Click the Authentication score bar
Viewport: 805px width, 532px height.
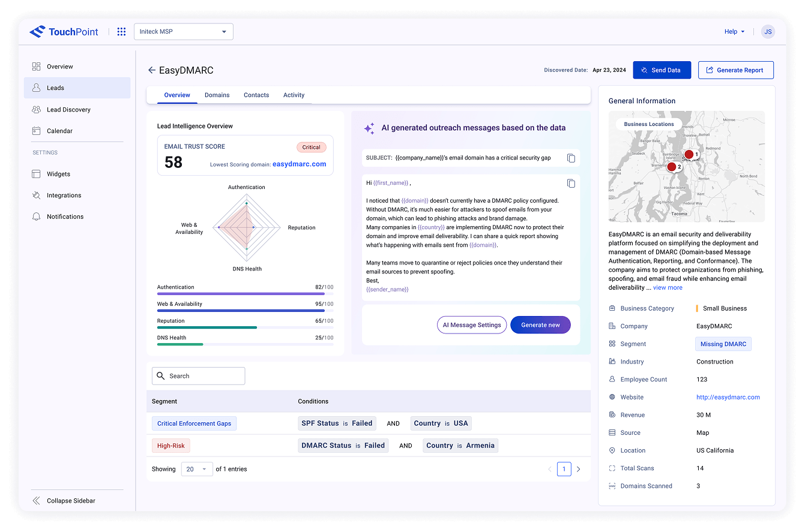coord(246,294)
